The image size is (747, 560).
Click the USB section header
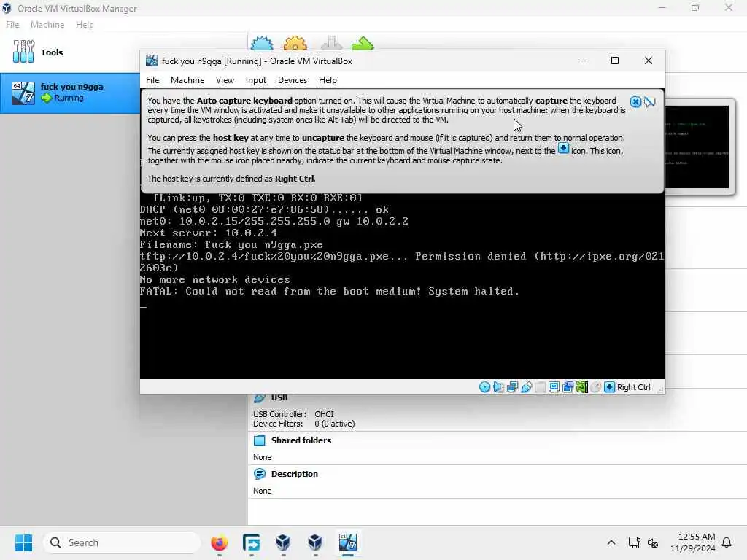point(279,397)
